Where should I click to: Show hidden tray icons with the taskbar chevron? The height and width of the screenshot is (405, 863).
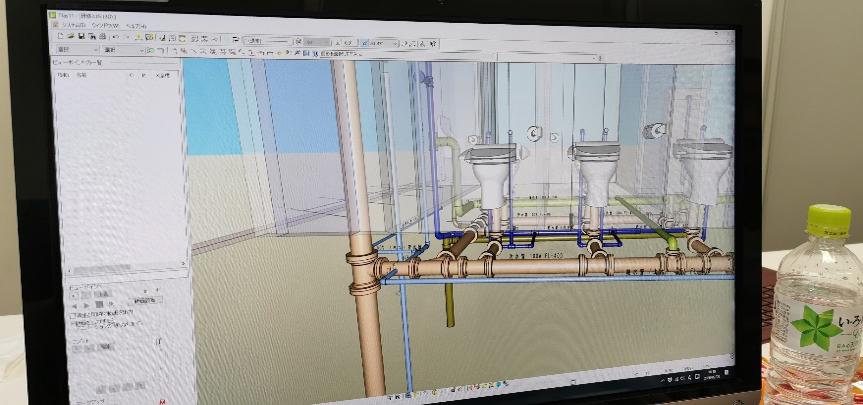pos(662,380)
